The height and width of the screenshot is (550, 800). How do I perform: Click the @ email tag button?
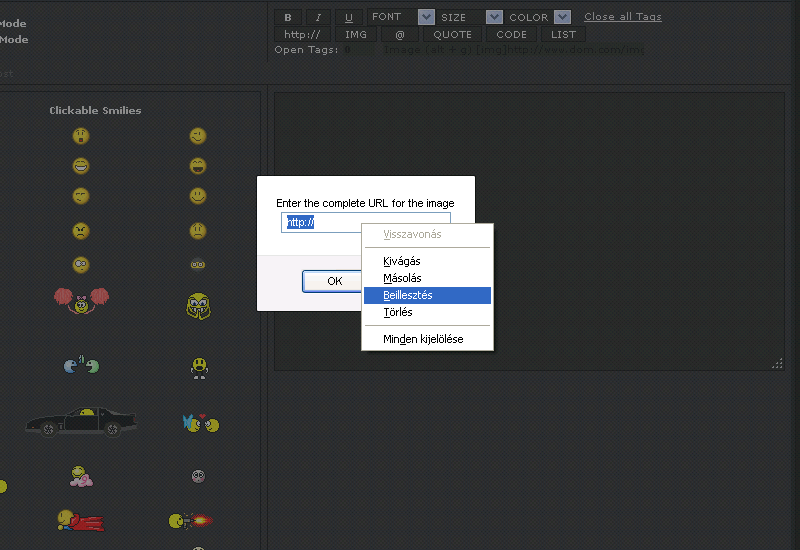(400, 35)
